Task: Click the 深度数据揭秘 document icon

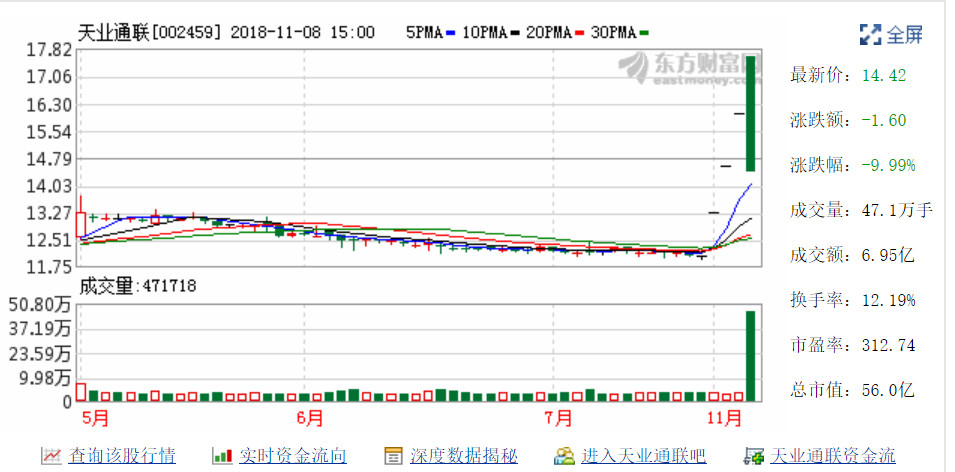Action: (393, 455)
